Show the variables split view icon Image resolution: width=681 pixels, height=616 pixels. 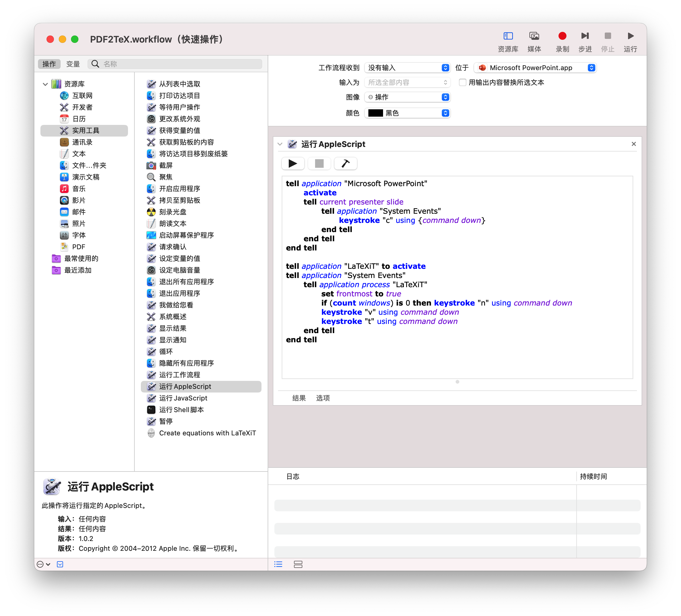pos(298,564)
